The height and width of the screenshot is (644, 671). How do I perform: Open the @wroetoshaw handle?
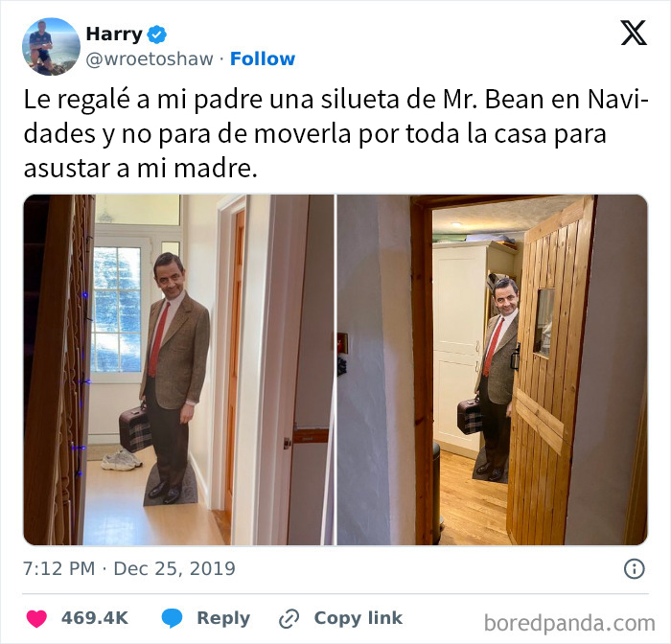tap(150, 59)
